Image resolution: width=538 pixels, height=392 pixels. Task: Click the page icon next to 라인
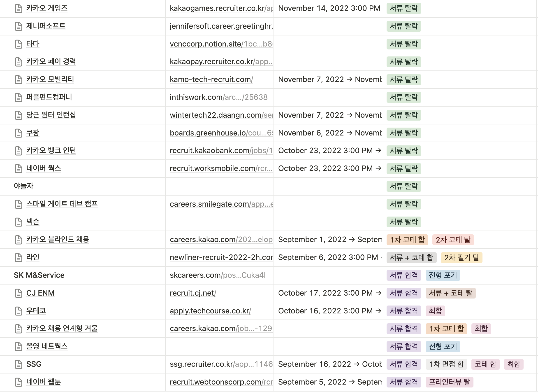pyautogui.click(x=19, y=257)
